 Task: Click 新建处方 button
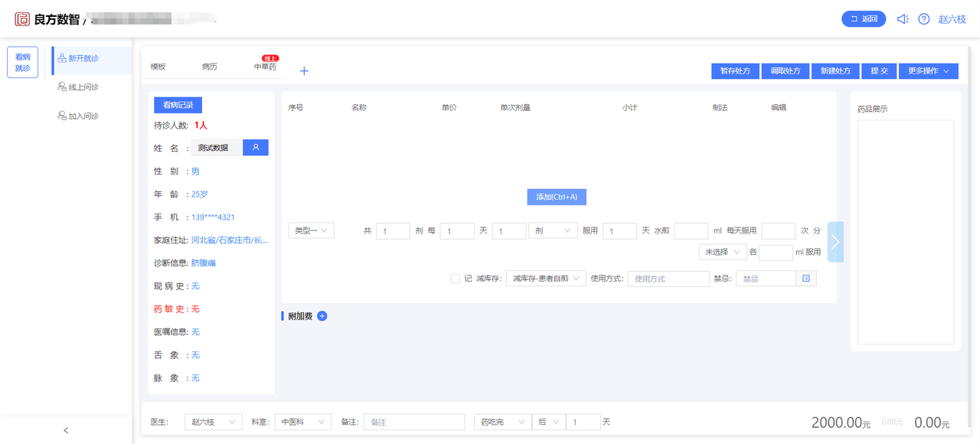click(x=835, y=70)
